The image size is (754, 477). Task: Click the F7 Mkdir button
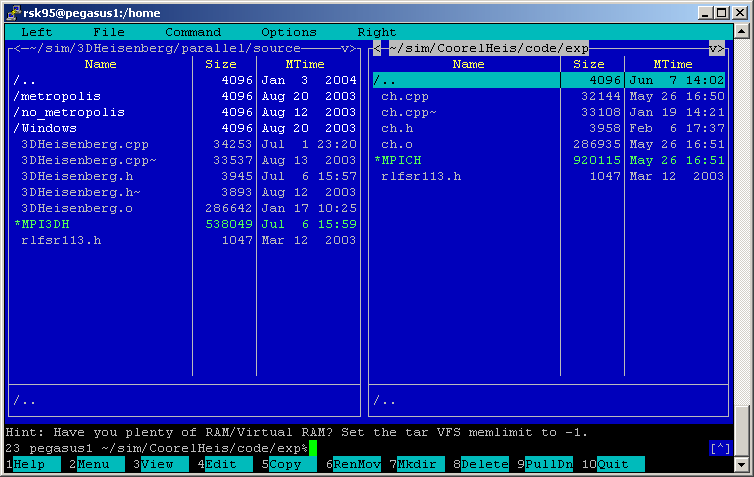420,464
